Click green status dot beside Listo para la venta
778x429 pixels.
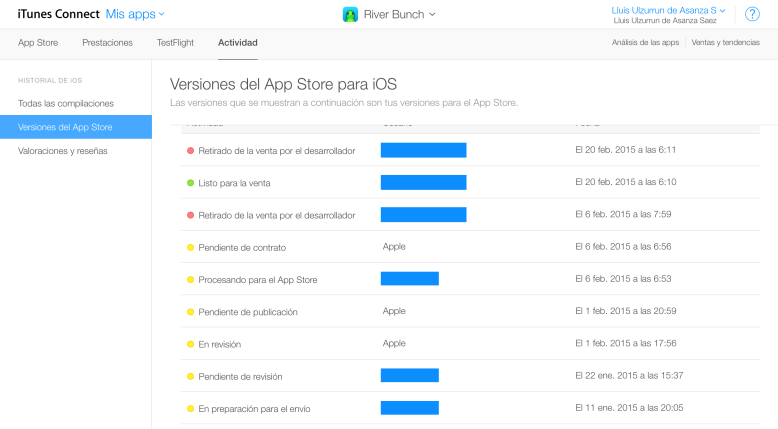click(190, 183)
